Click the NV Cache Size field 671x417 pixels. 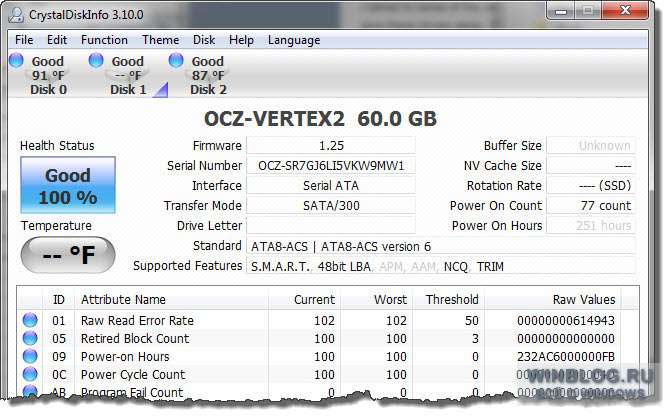tap(591, 166)
